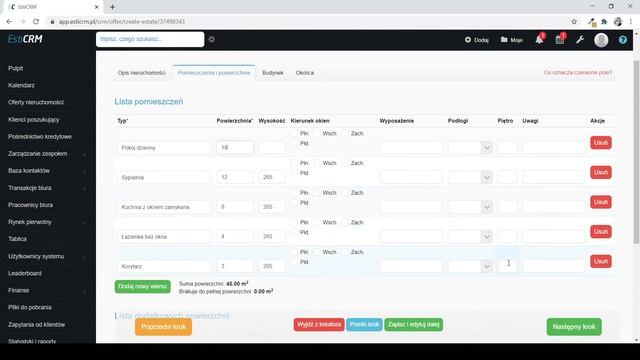Check Zach. for Łazienka row

pyautogui.click(x=345, y=222)
